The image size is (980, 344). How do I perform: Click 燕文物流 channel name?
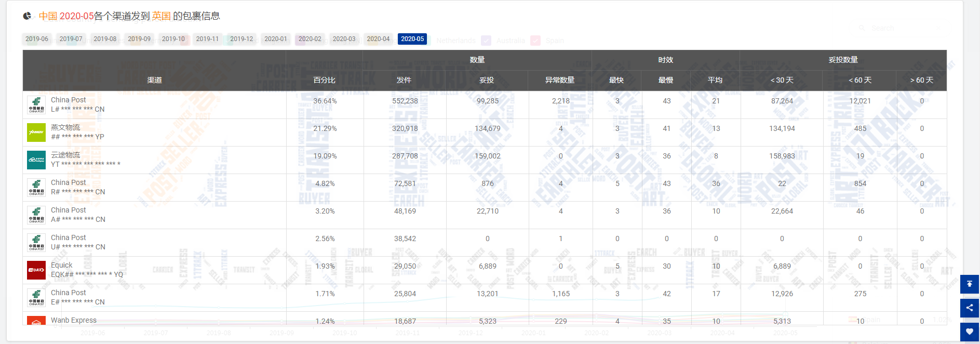tap(65, 127)
